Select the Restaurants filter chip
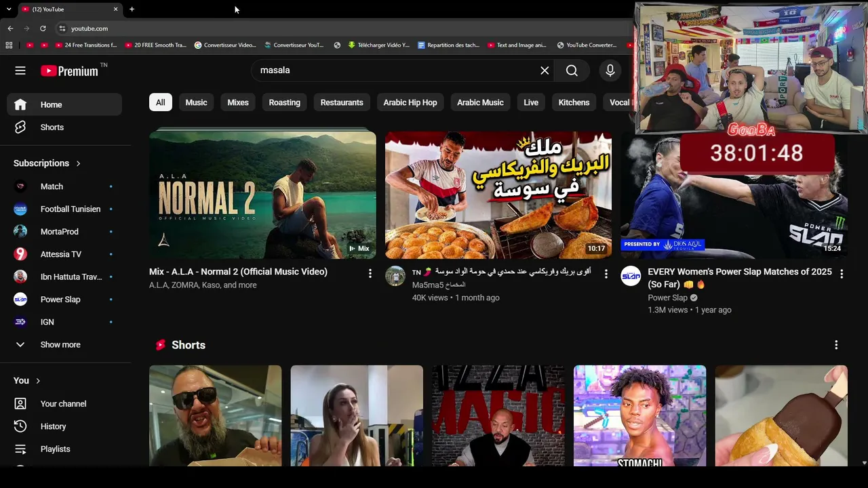The image size is (868, 488). (342, 102)
